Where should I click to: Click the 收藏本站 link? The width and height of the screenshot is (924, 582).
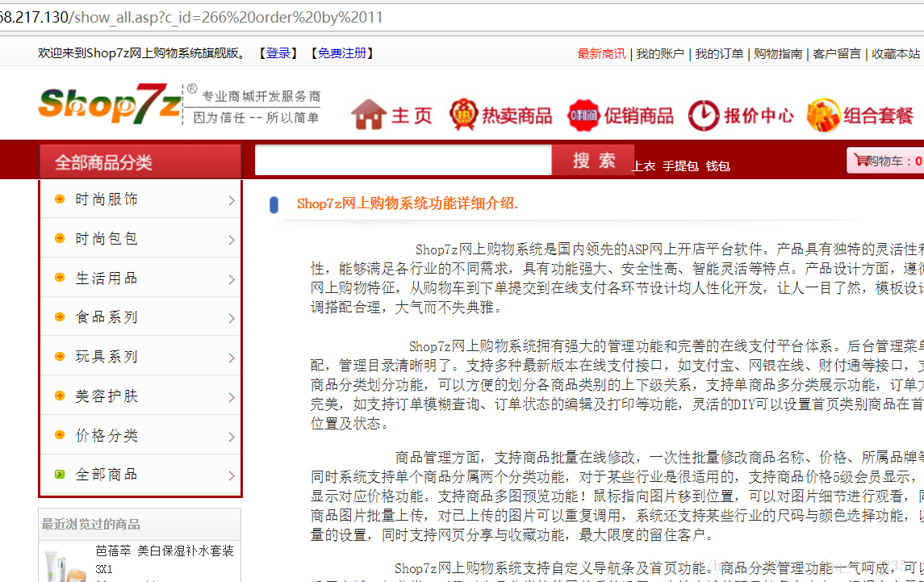click(x=896, y=53)
